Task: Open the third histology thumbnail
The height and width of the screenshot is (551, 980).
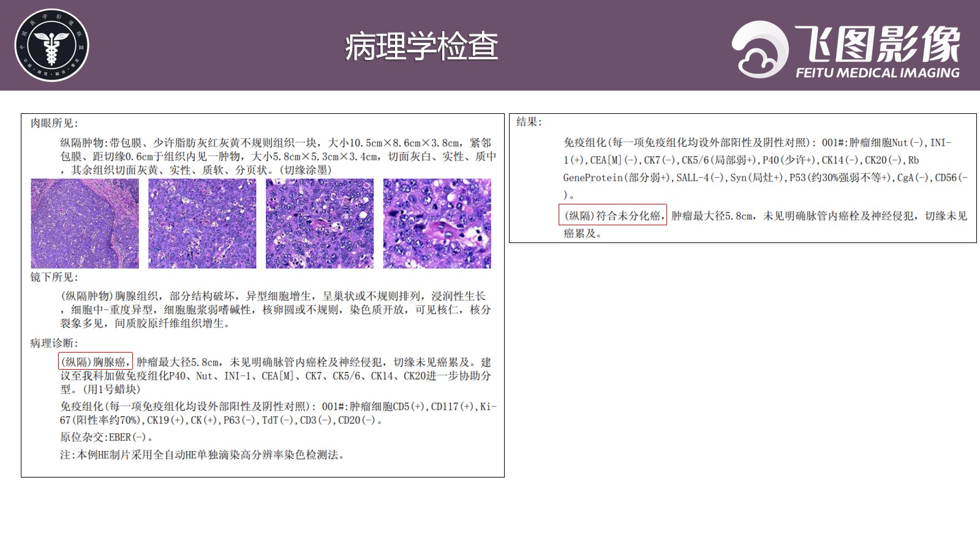Action: (x=320, y=223)
